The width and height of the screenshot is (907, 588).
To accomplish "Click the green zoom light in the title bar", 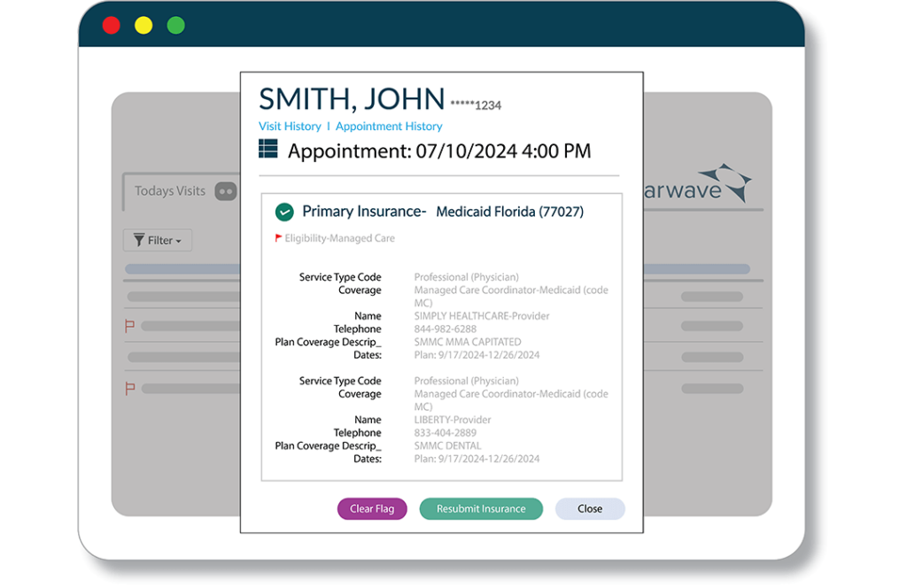I will click(175, 25).
